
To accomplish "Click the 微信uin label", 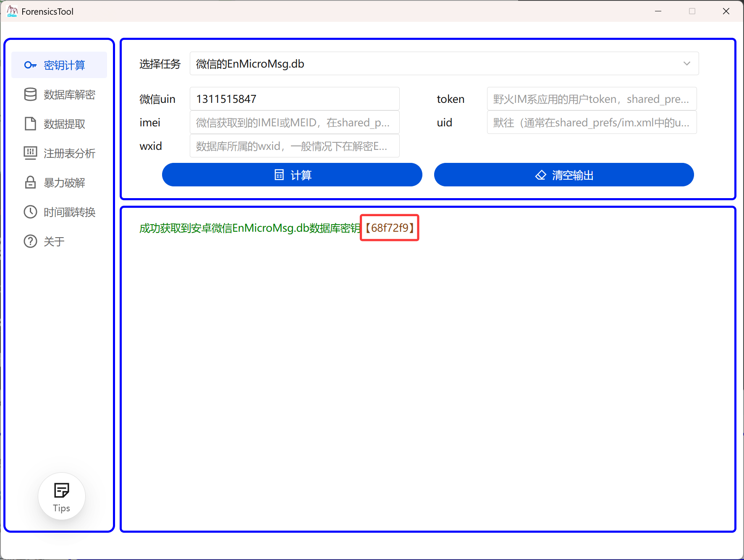I will (157, 99).
